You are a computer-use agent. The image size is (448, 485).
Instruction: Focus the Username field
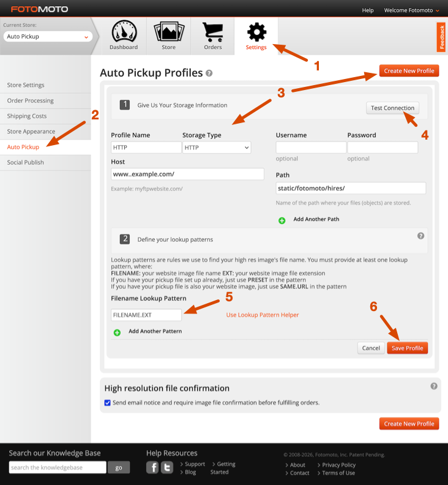[x=311, y=148]
